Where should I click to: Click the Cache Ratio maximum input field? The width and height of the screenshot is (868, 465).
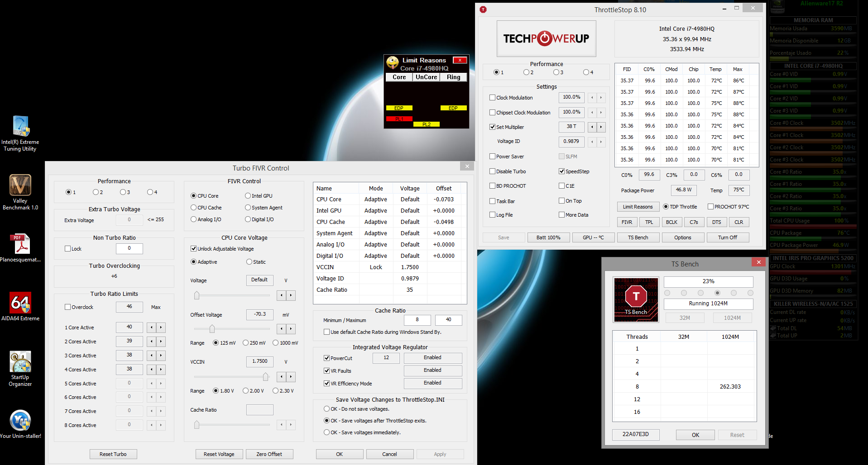pyautogui.click(x=448, y=320)
